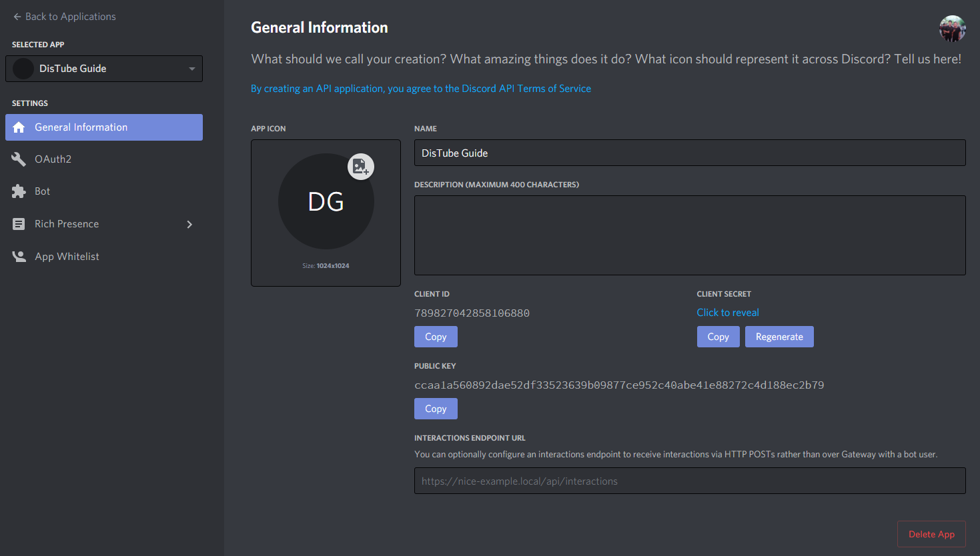
Task: Click the person icon beside App Whitelist
Action: (x=19, y=257)
